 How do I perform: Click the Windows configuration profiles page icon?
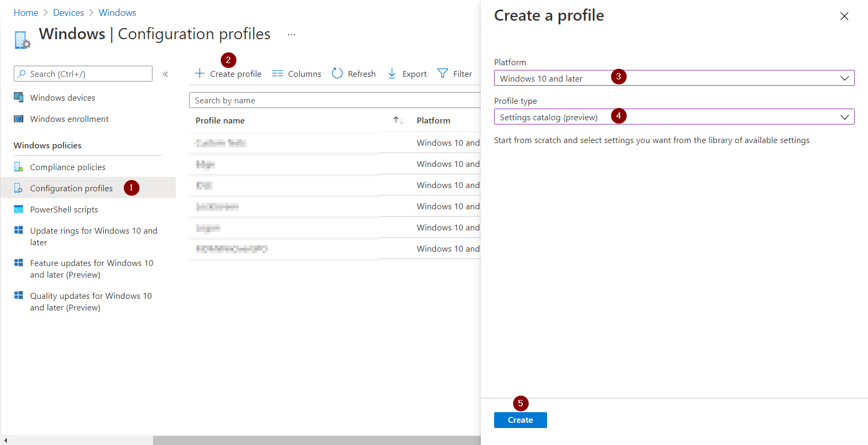pos(22,40)
